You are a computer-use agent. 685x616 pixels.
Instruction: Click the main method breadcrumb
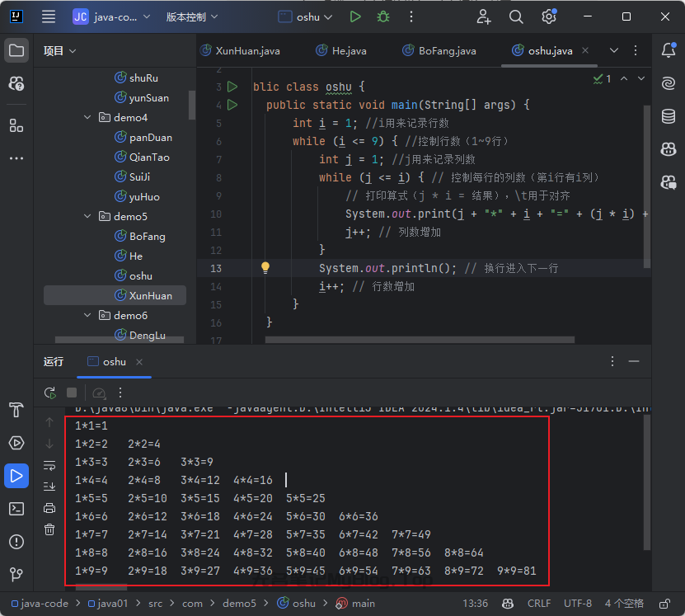pyautogui.click(x=355, y=604)
